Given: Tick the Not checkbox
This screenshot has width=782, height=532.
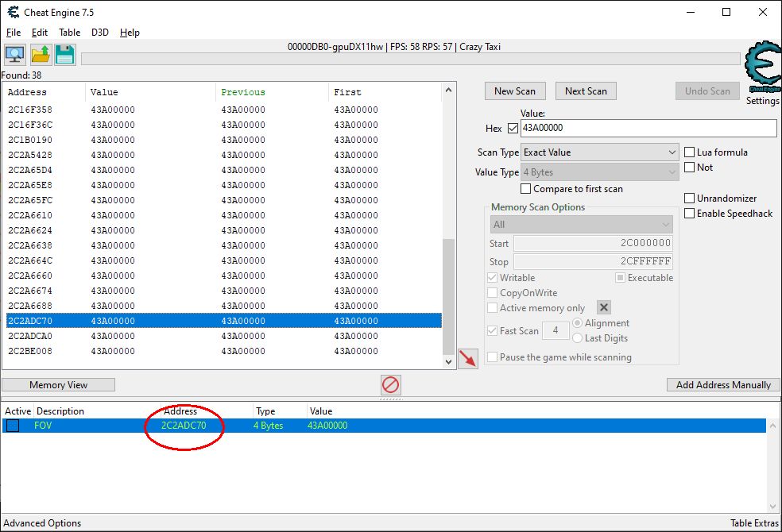Looking at the screenshot, I should (x=689, y=168).
